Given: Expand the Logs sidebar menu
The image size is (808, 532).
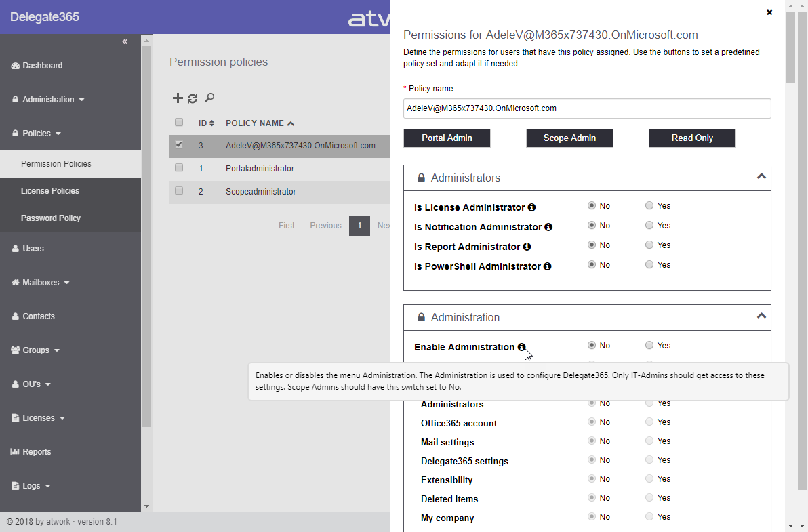Looking at the screenshot, I should tap(31, 486).
